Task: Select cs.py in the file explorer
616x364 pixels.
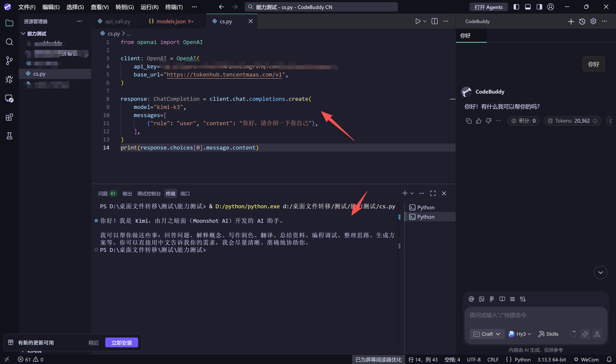Action: pos(55,74)
